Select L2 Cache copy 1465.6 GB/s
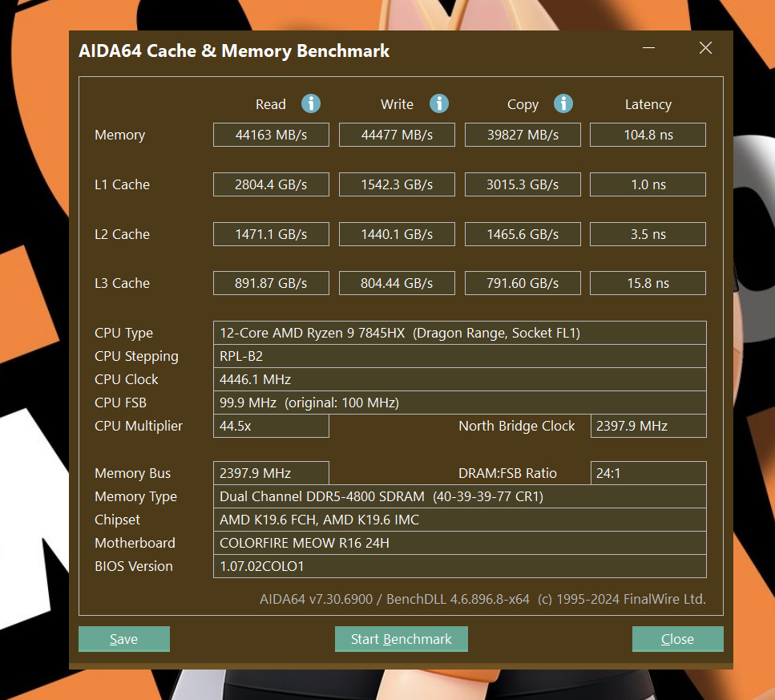The image size is (775, 700). [523, 234]
